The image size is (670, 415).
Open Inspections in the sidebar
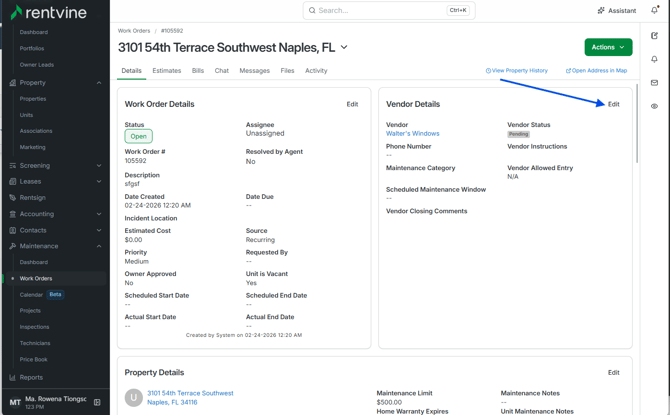coord(34,327)
